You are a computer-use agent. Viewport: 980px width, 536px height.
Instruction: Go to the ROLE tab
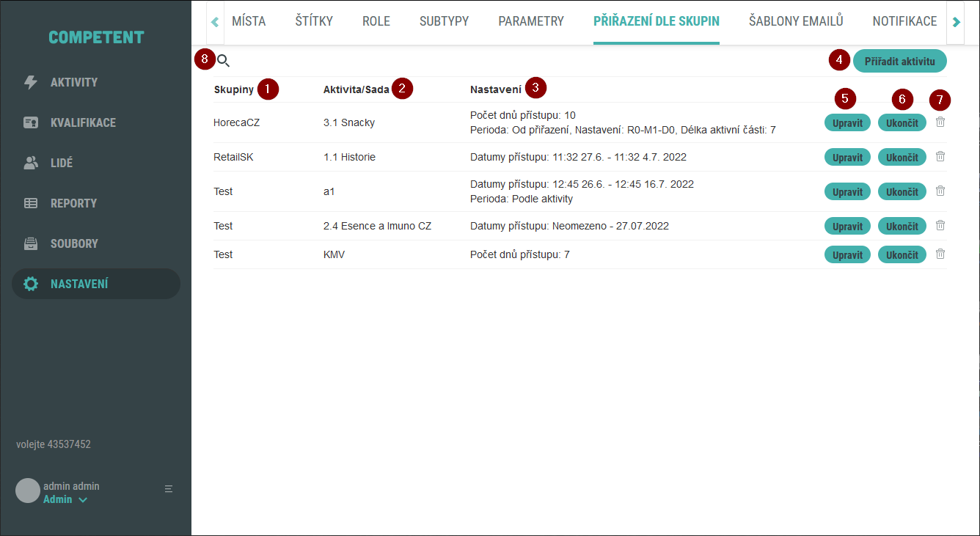pyautogui.click(x=376, y=21)
